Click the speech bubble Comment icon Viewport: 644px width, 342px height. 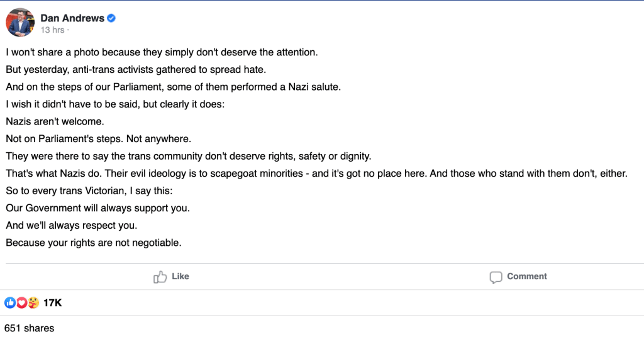pos(496,277)
